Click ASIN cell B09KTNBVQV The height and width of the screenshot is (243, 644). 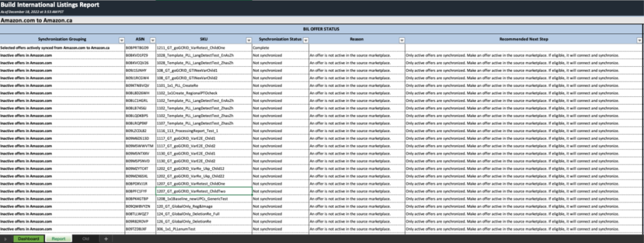point(137,85)
